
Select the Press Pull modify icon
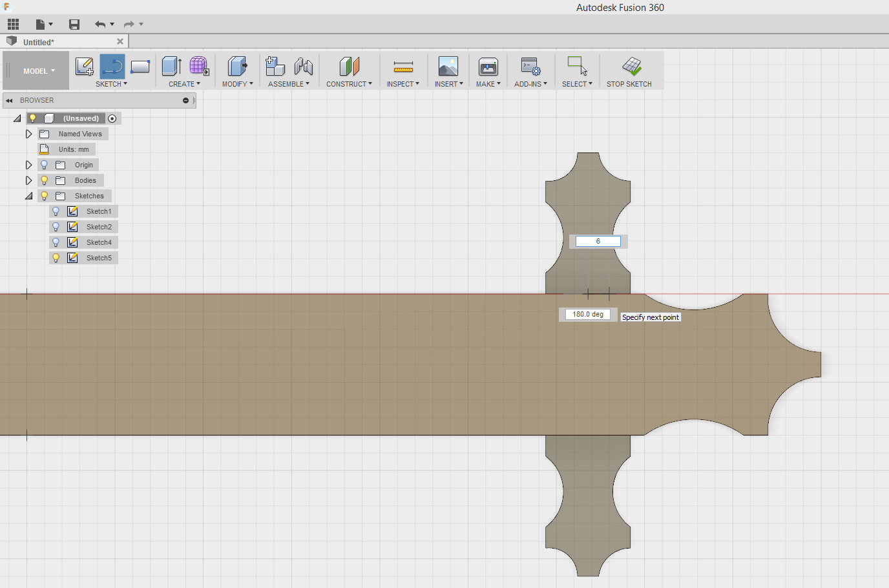(237, 66)
